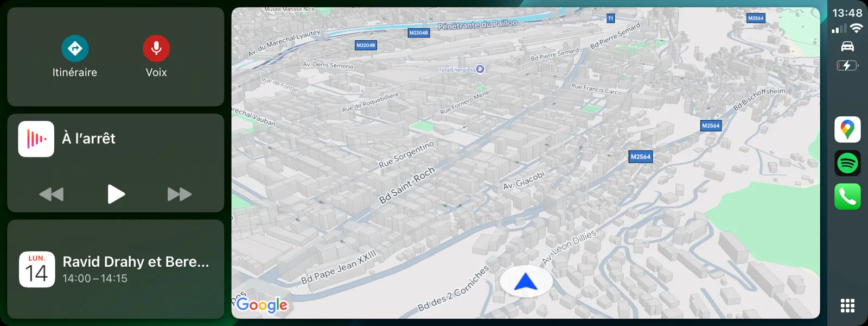Screen dimensions: 868x326
Task: Activate the red Voix microphone icon
Action: (156, 48)
